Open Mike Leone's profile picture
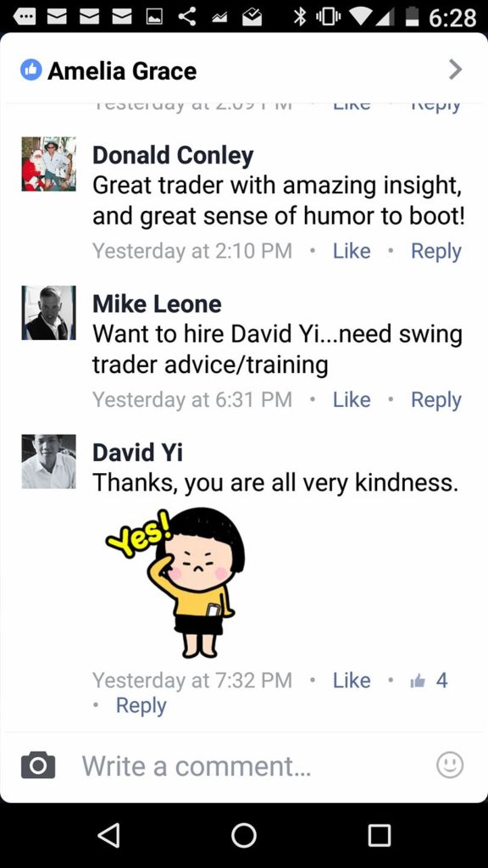488x868 pixels. [48, 312]
